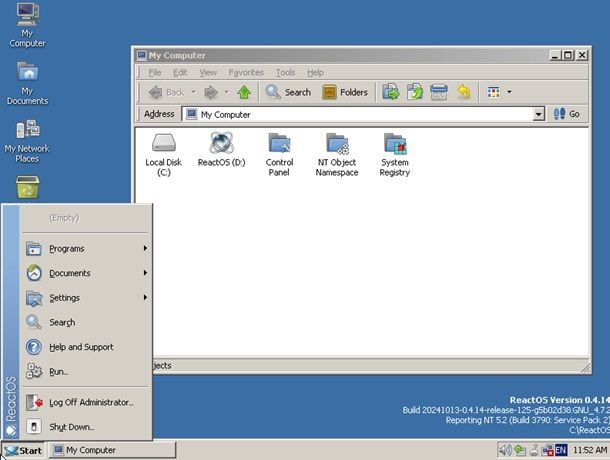This screenshot has width=610, height=460.
Task: Click the system clock 11:52 AM
Action: click(590, 450)
